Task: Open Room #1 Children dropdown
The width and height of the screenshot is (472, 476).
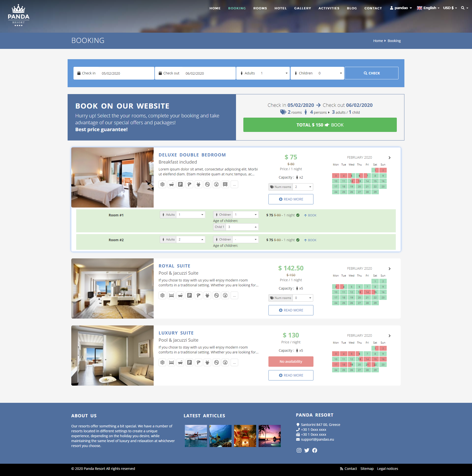Action: (x=245, y=215)
